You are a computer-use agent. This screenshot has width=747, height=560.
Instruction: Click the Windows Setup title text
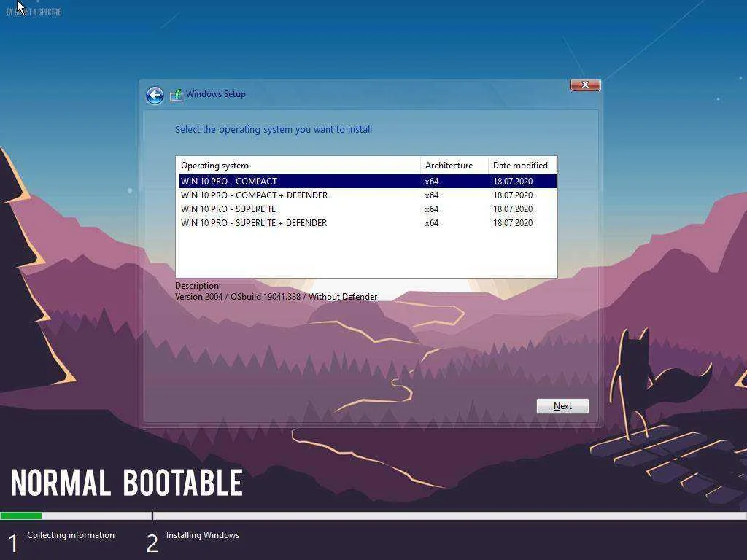(216, 94)
